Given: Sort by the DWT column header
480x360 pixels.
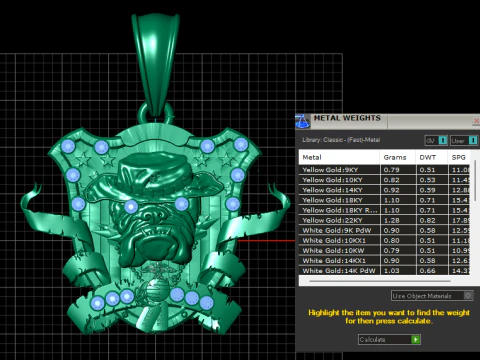Looking at the screenshot, I should point(432,157).
